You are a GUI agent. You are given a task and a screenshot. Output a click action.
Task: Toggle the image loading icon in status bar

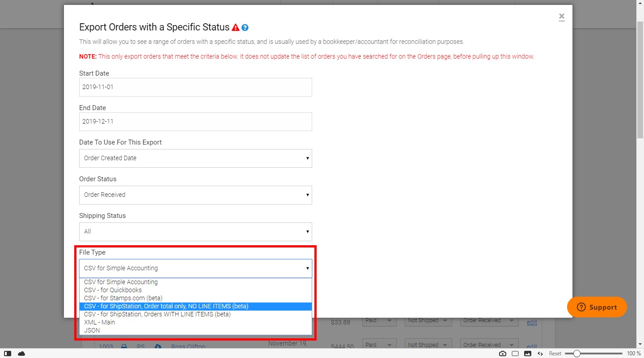pos(528,354)
